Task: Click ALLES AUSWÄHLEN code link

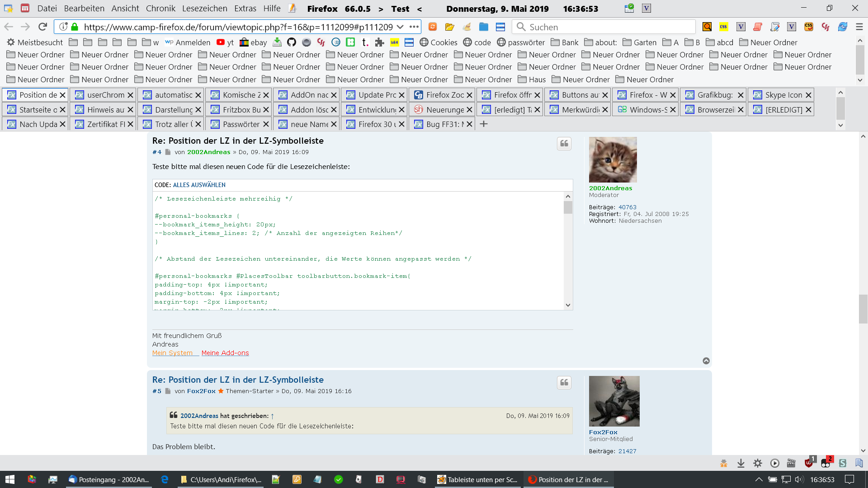Action: [199, 185]
